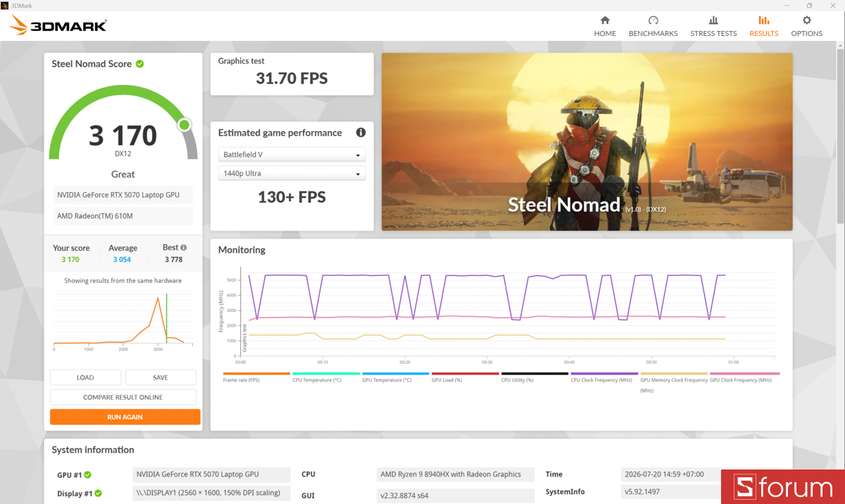845x504 pixels.
Task: Go to the Stress Tests tab
Action: point(713,26)
